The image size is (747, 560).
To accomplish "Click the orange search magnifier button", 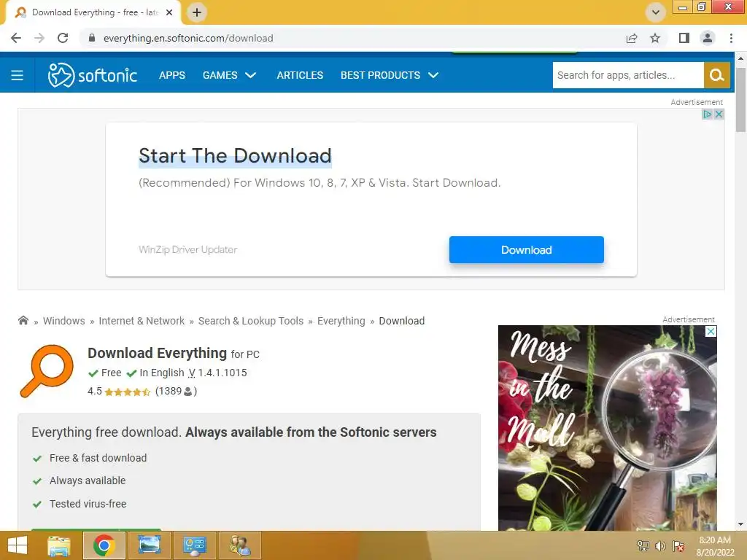I will coord(716,75).
